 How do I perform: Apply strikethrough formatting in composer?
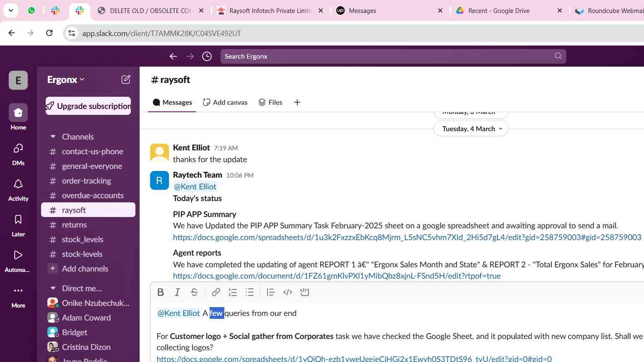194,292
